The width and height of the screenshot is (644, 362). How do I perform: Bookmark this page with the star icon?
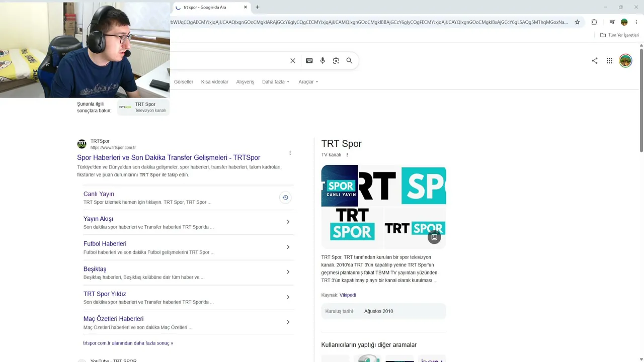(x=577, y=22)
